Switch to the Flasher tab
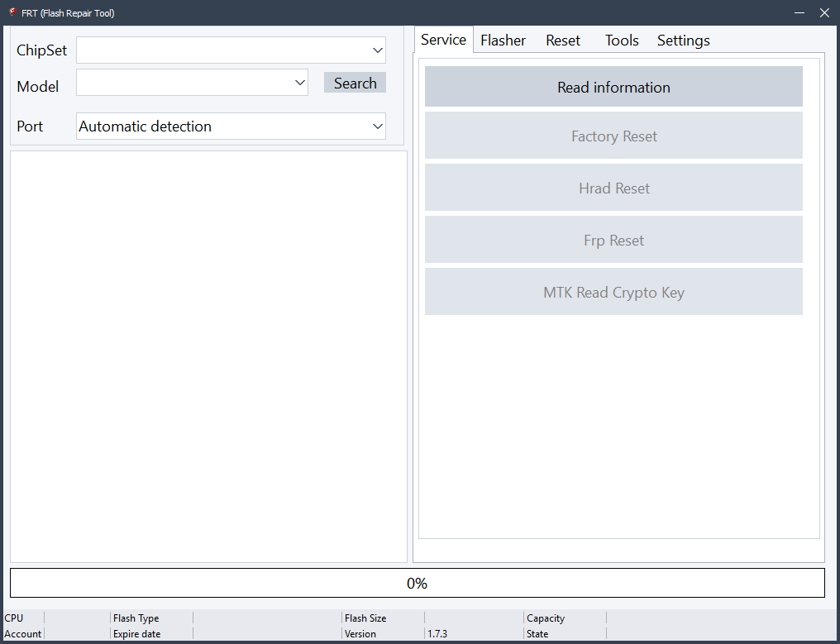Screen dimensions: 840x644 coord(502,40)
